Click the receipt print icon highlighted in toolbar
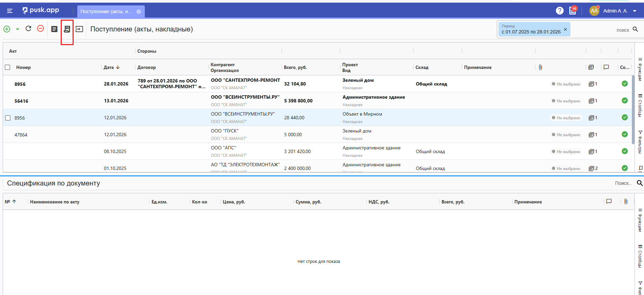 [x=67, y=29]
